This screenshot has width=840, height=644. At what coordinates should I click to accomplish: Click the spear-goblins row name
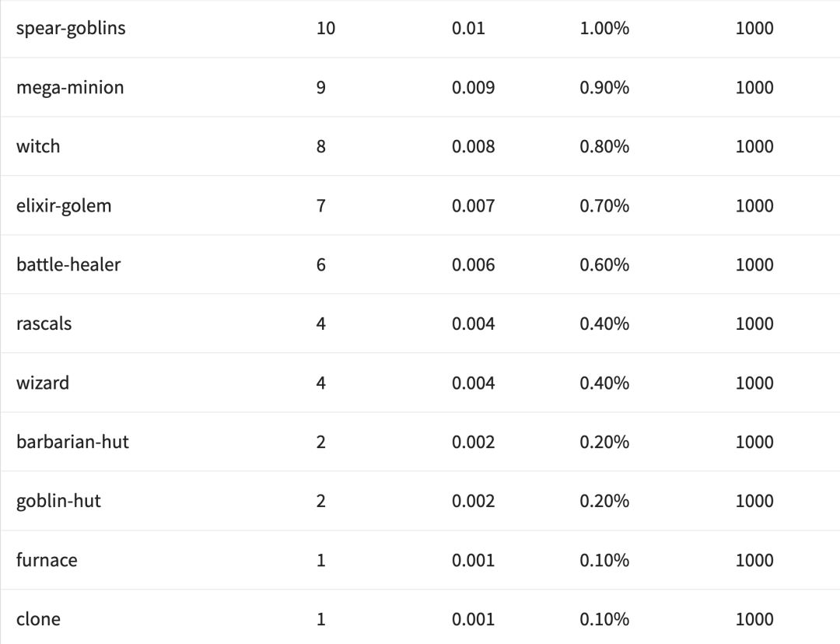pyautogui.click(x=71, y=29)
